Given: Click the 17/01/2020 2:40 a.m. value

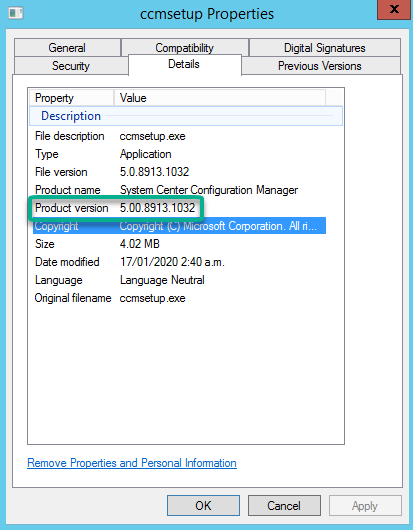Looking at the screenshot, I should pyautogui.click(x=172, y=262).
